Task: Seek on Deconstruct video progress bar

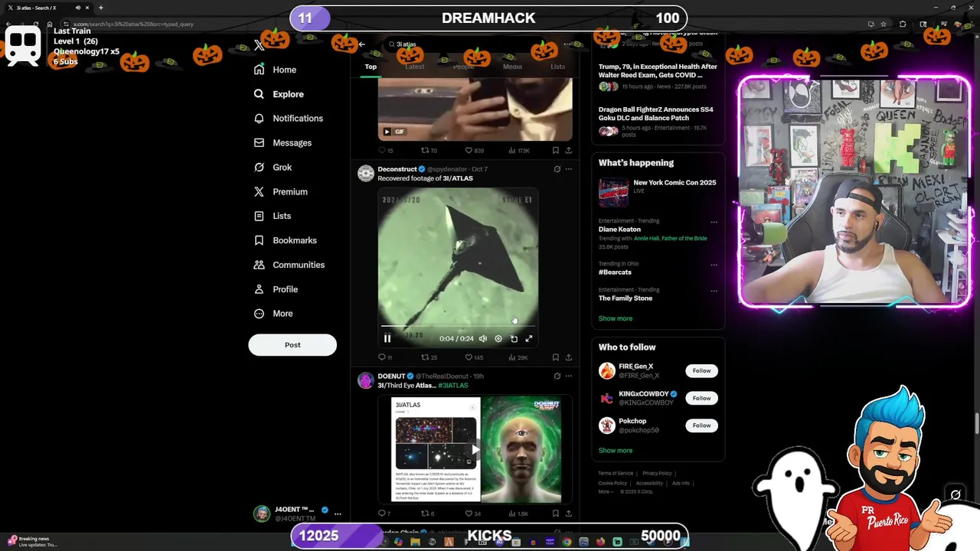Action: point(458,326)
